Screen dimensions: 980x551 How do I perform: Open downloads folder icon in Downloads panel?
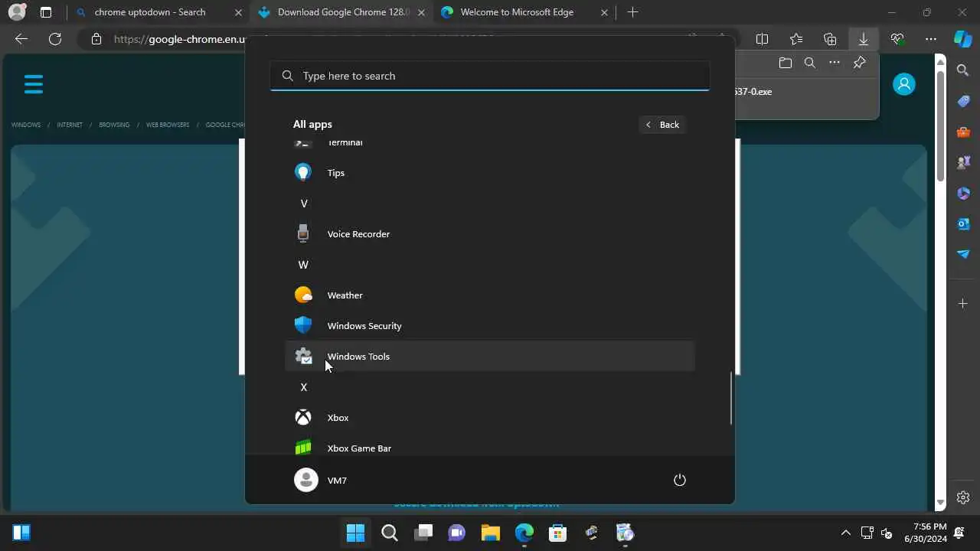[785, 63]
